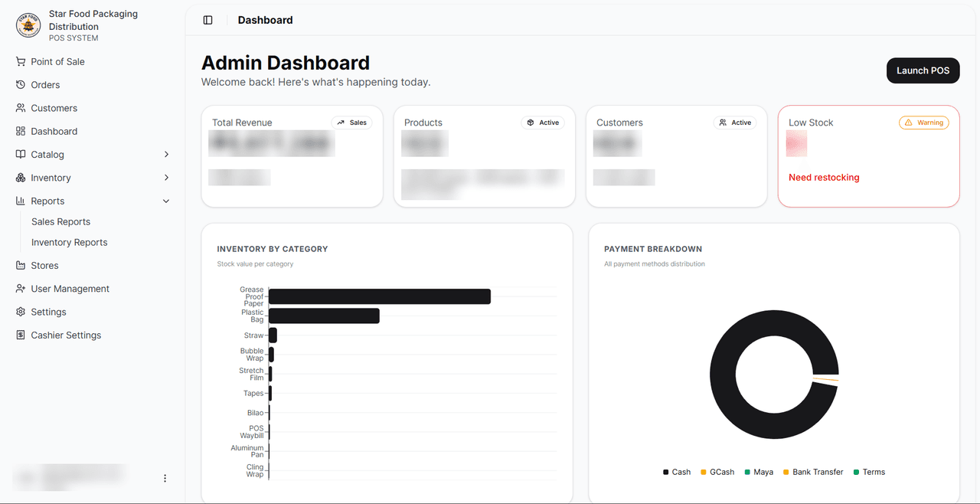
Task: Open the user menu three-dots icon
Action: [165, 478]
